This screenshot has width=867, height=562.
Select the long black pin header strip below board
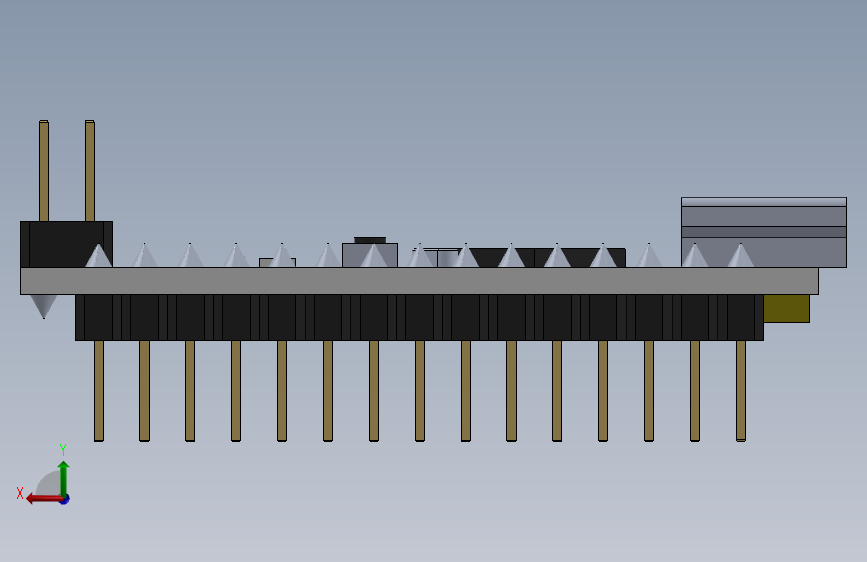419,318
